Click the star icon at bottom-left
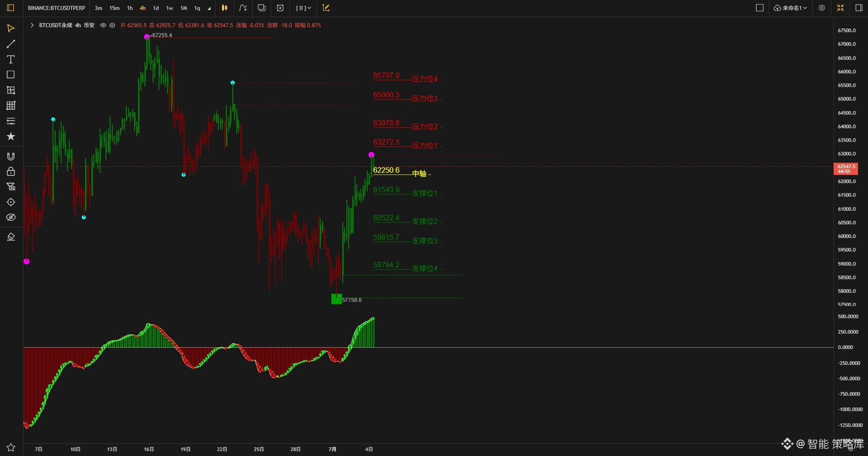868x456 pixels. click(x=11, y=447)
